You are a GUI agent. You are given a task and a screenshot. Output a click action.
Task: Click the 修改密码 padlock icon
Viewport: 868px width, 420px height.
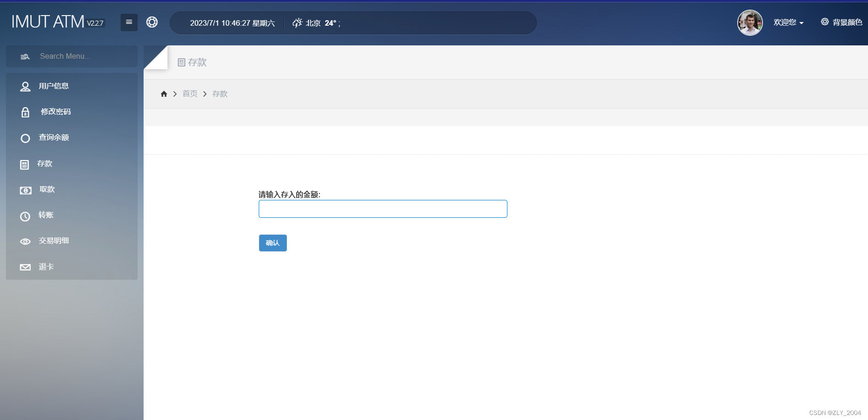(x=25, y=112)
